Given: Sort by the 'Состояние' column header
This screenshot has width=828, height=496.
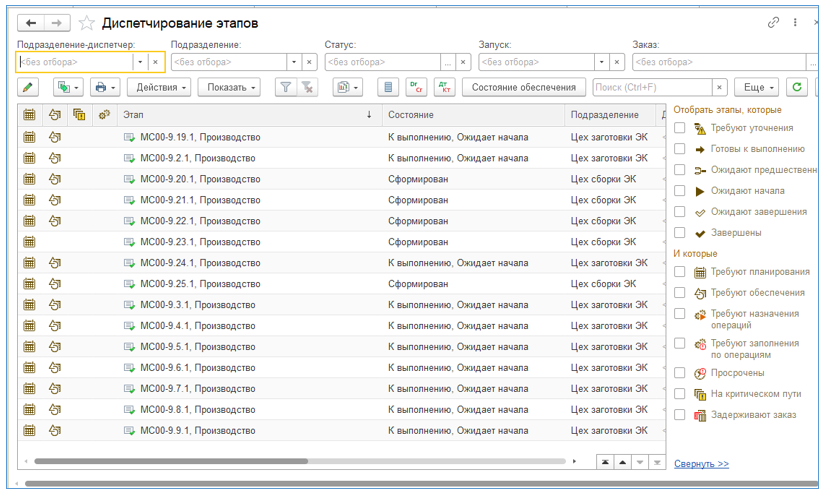Looking at the screenshot, I should tap(411, 115).
